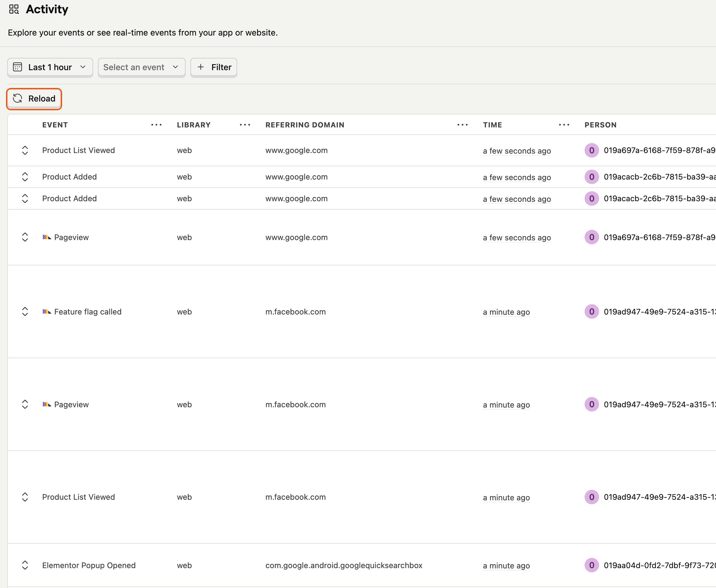Expand the Elementor Popup Opened row

(25, 565)
